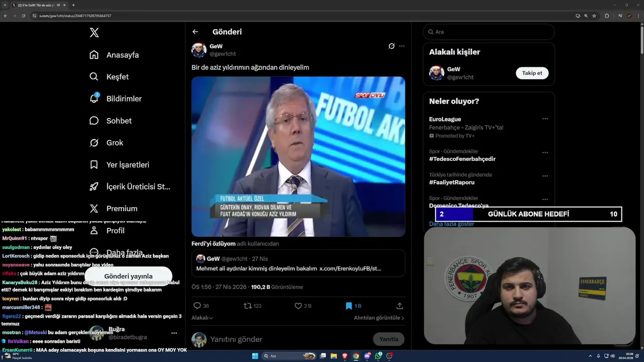The image size is (644, 362).
Task: Mute the tab via its speaker icon
Action: click(58, 5)
